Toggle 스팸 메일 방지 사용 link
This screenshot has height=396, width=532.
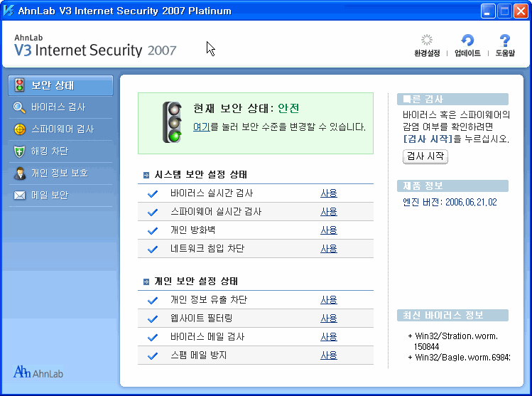click(329, 355)
